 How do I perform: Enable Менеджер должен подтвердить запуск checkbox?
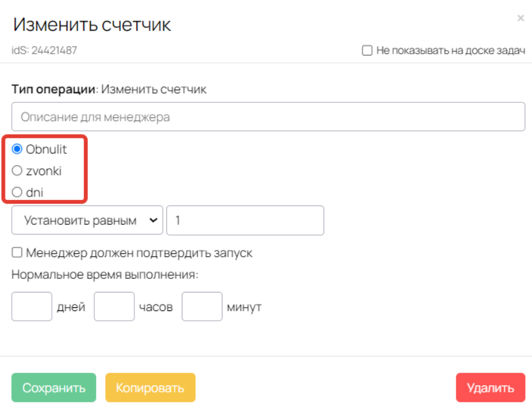17,253
